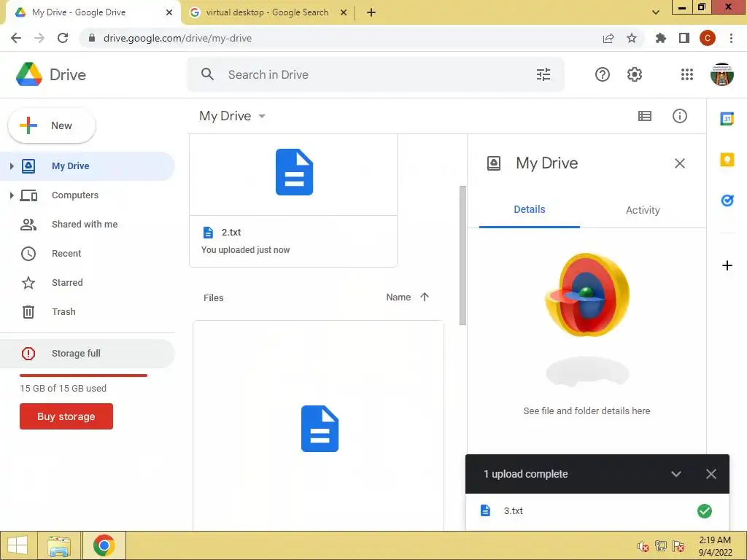Open the suggested 2.txt file card

293,201
